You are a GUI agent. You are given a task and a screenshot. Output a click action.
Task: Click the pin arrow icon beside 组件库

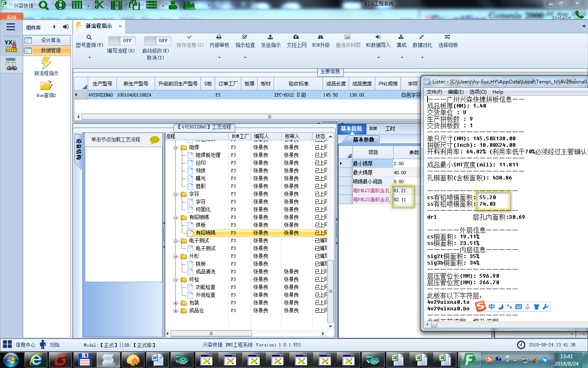(x=65, y=27)
